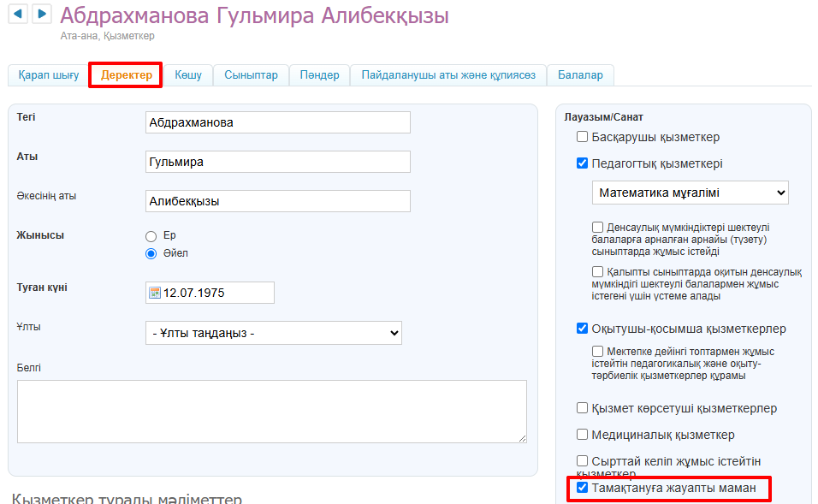
Task: Select the Әйел gender radio button
Action: click(x=151, y=253)
